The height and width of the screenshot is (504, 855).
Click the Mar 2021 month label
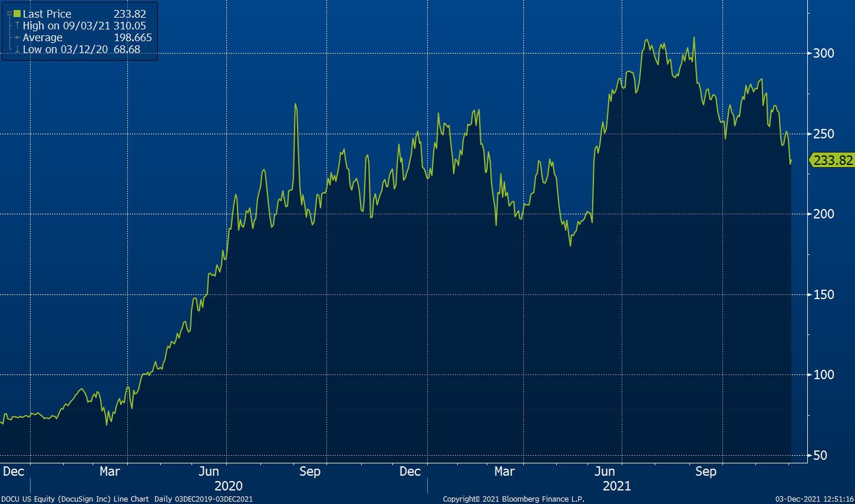click(504, 472)
